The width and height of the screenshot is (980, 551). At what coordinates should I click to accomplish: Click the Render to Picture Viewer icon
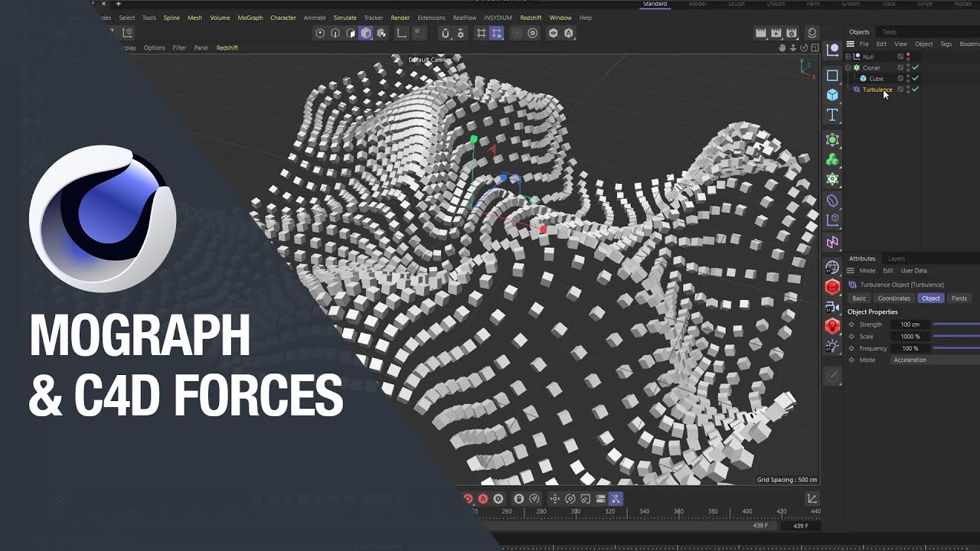point(778,33)
